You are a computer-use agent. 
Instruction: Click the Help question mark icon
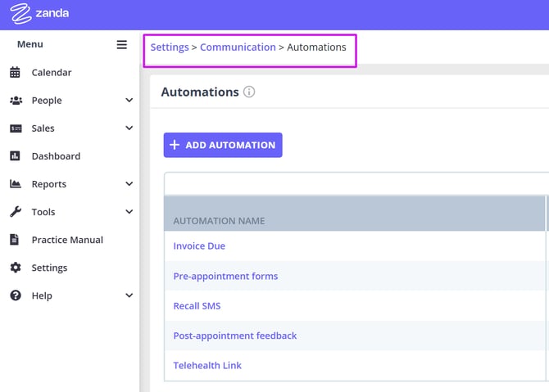pos(15,295)
